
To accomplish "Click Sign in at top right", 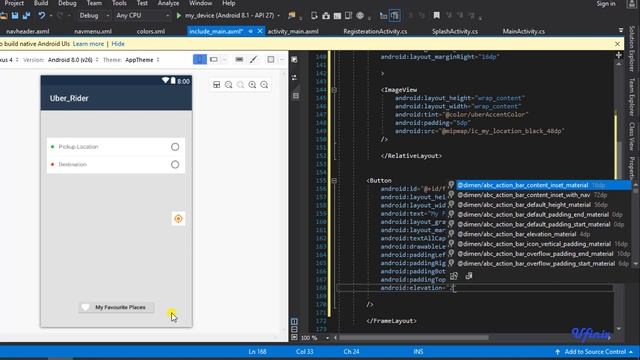I will pos(606,4).
